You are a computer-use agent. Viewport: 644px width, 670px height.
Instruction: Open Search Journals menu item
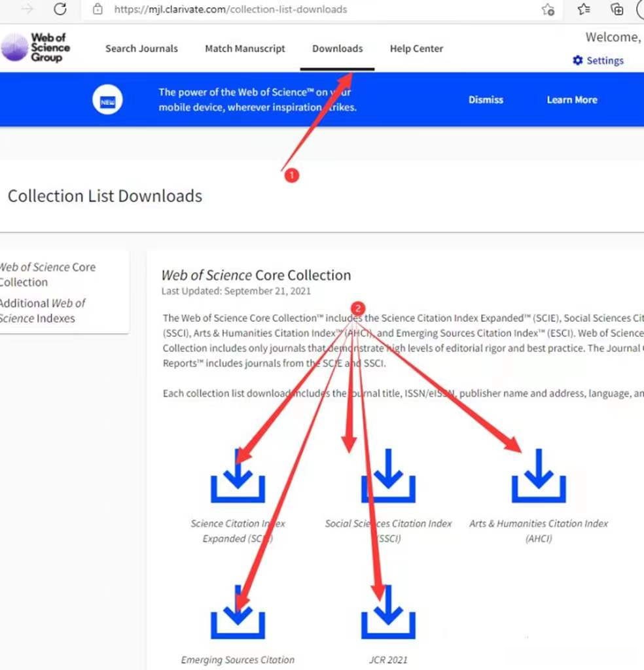(141, 48)
